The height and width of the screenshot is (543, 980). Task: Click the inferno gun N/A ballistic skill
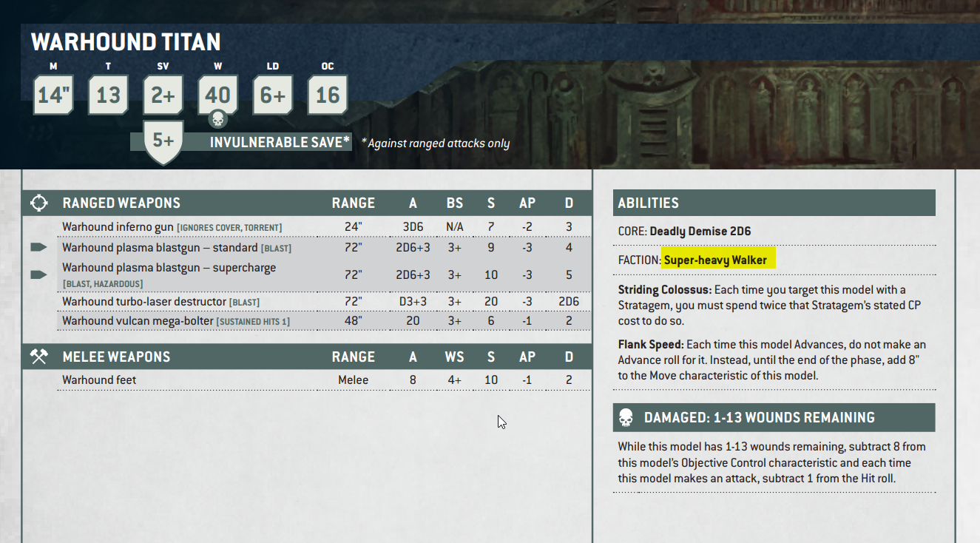454,226
